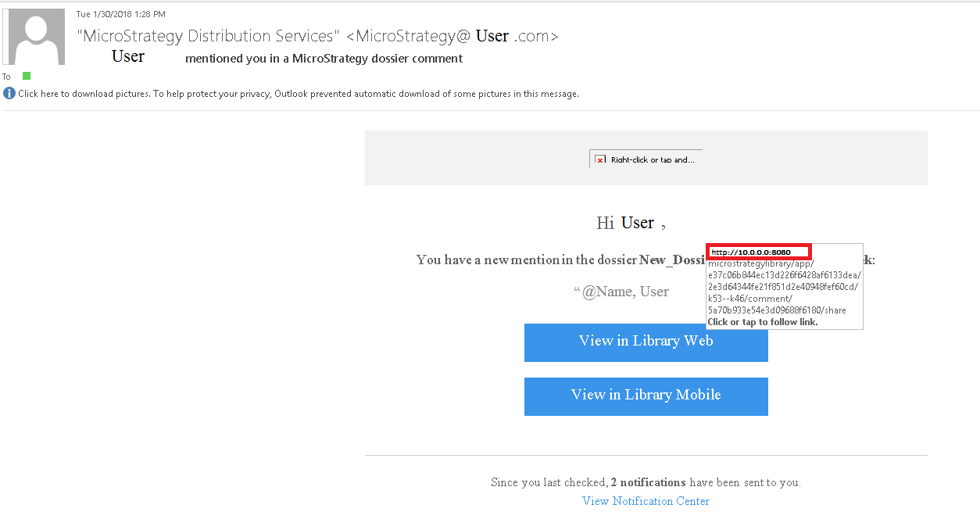Click the blue information icon in the privacy bar
This screenshot has height=512, width=980.
(x=9, y=94)
